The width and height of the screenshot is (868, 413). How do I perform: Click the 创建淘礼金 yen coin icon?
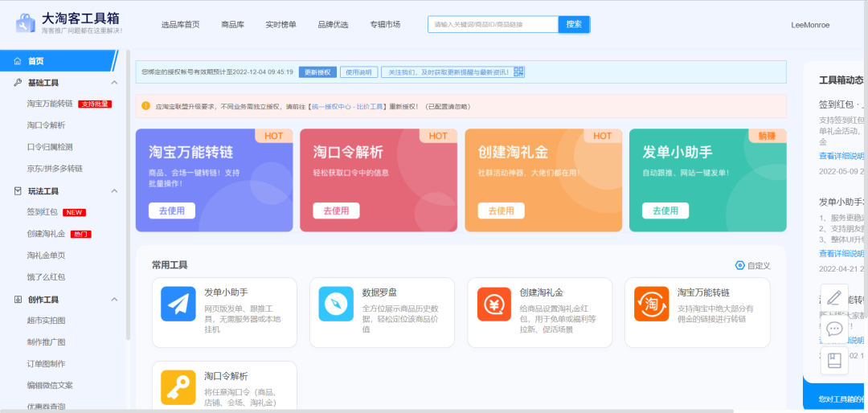(x=493, y=304)
